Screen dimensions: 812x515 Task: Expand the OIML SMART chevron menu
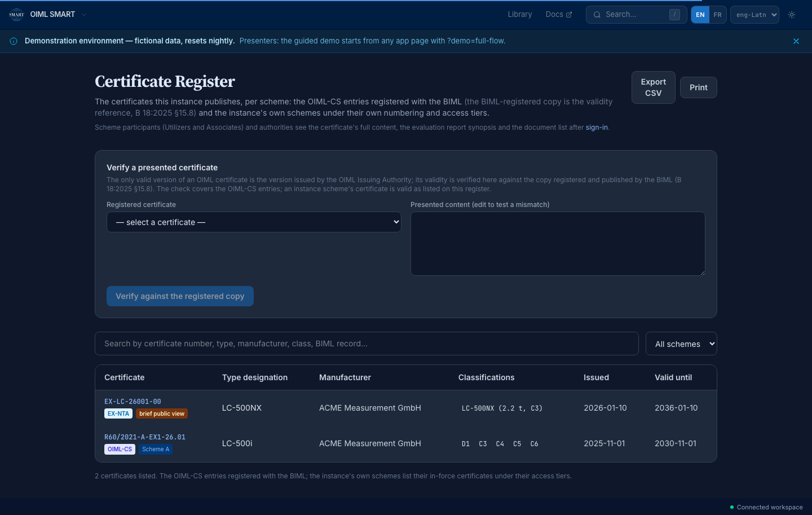[84, 15]
